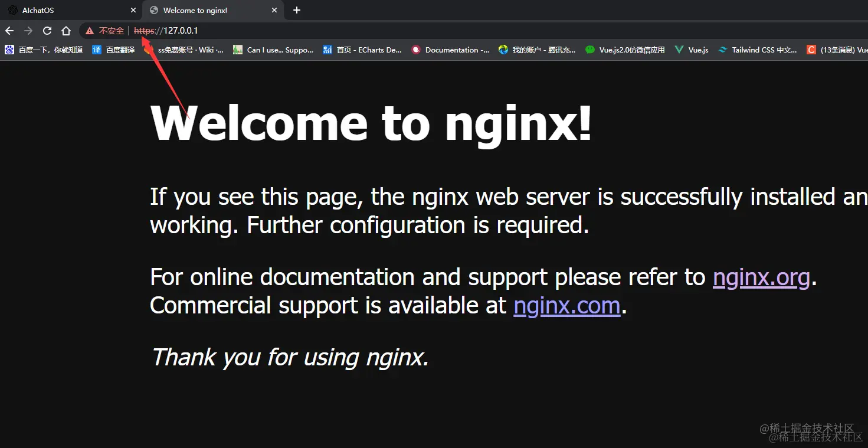This screenshot has width=868, height=448.
Task: Open the ss免费账号 Wiki bookmark
Action: [x=184, y=50]
